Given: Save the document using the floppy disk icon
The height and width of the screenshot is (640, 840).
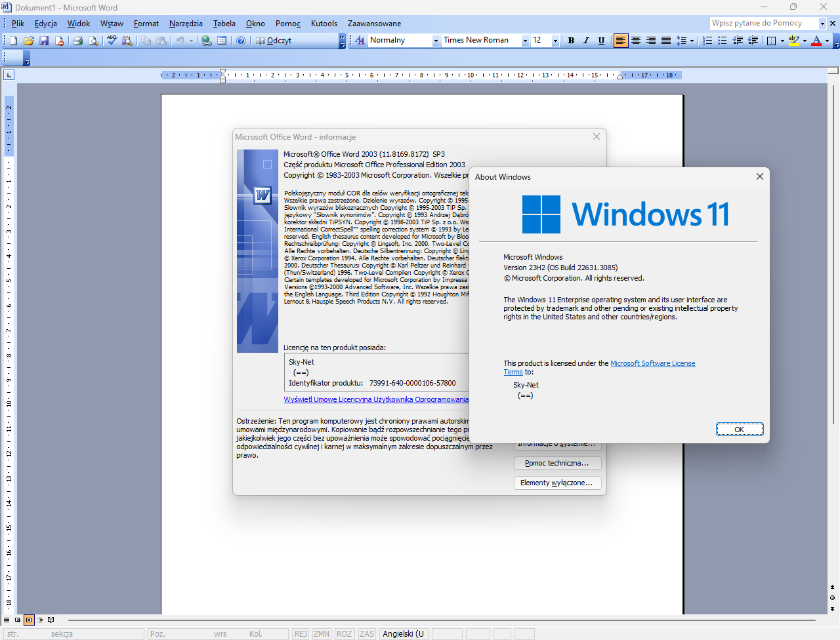Looking at the screenshot, I should [x=44, y=41].
